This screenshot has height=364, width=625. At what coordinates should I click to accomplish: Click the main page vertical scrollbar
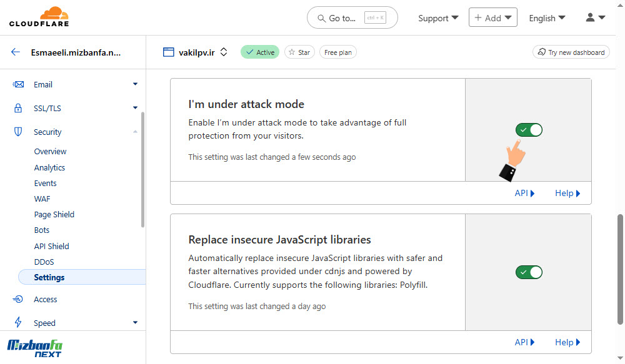click(x=620, y=269)
